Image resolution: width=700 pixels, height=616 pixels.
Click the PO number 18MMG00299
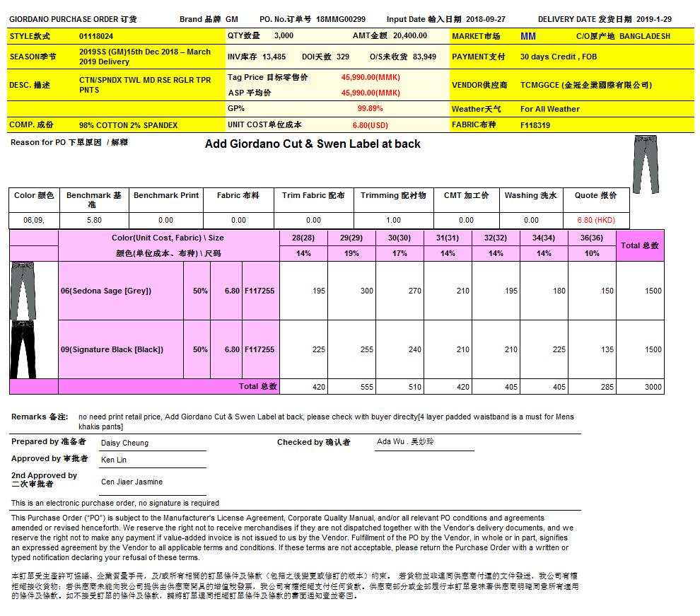(x=341, y=19)
